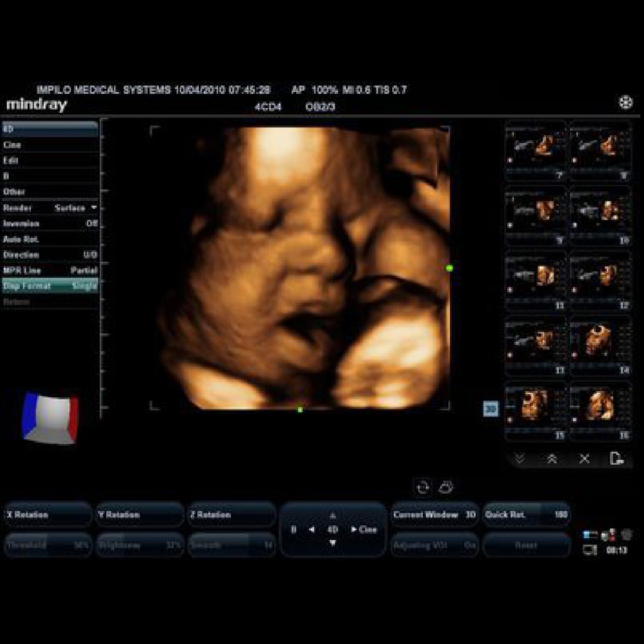Click the film reel icon at top right
644x644 pixels.
pos(625,103)
